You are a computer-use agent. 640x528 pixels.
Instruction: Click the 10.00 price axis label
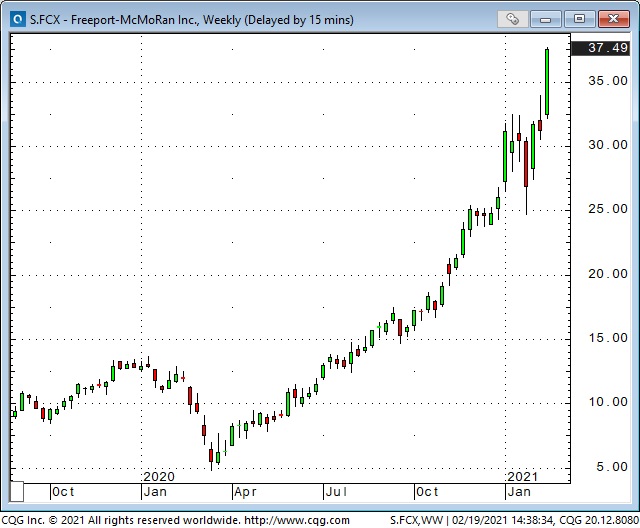608,402
